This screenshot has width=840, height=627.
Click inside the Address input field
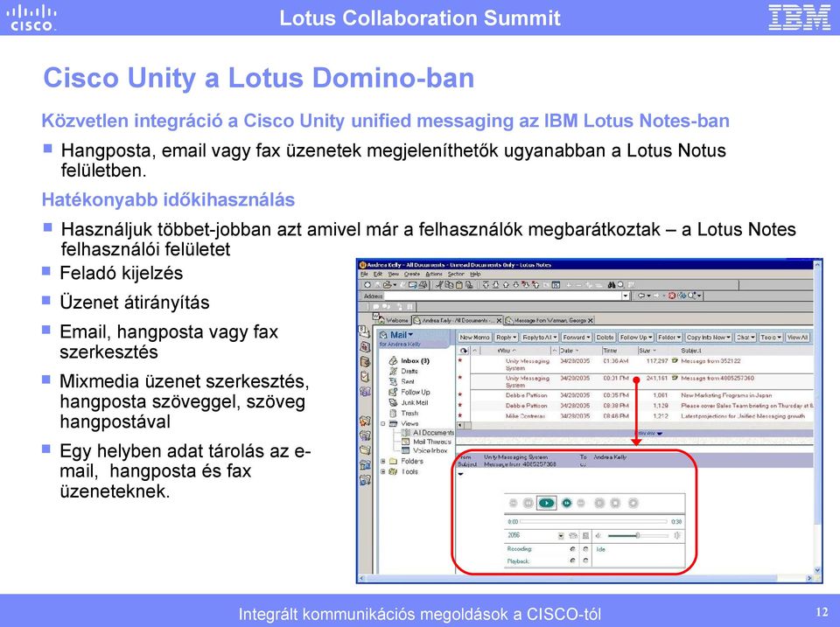click(x=503, y=296)
